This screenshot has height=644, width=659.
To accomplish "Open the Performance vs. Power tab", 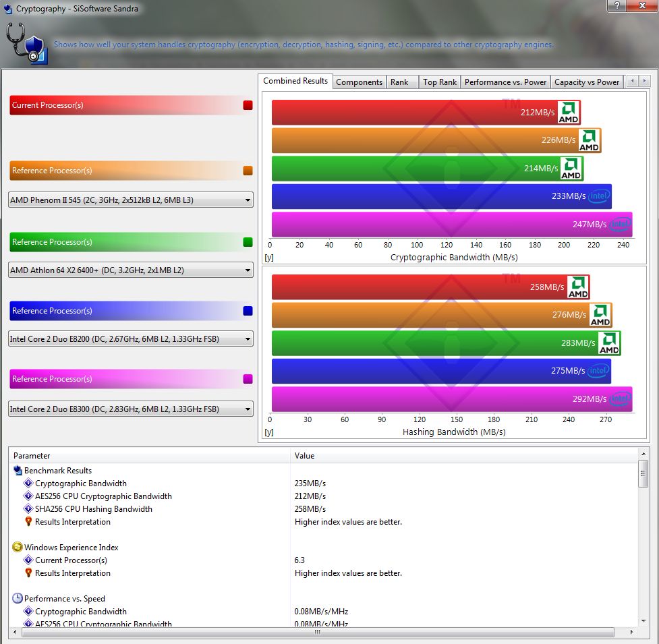I will [506, 82].
